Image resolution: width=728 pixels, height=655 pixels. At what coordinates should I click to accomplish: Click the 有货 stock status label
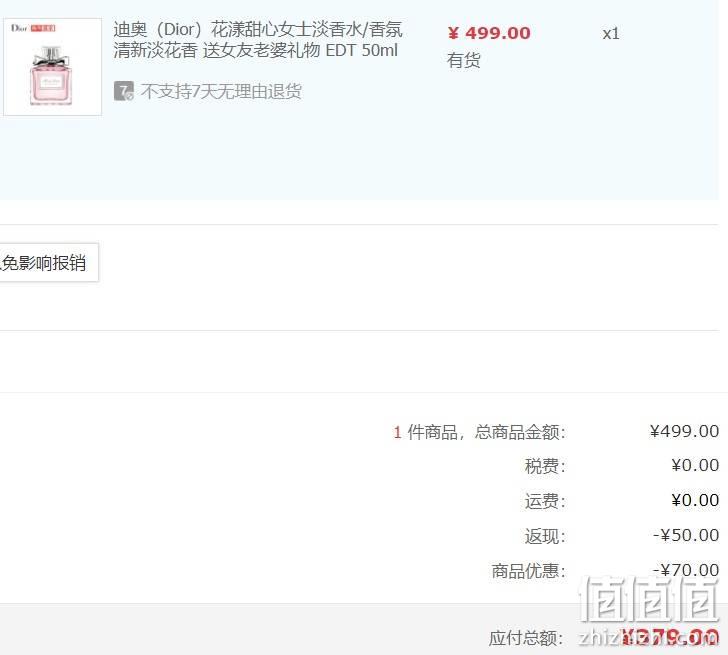pos(463,60)
